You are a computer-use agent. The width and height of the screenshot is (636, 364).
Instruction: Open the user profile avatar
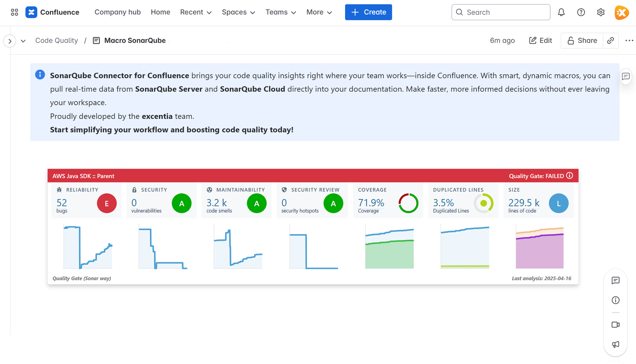click(x=622, y=13)
